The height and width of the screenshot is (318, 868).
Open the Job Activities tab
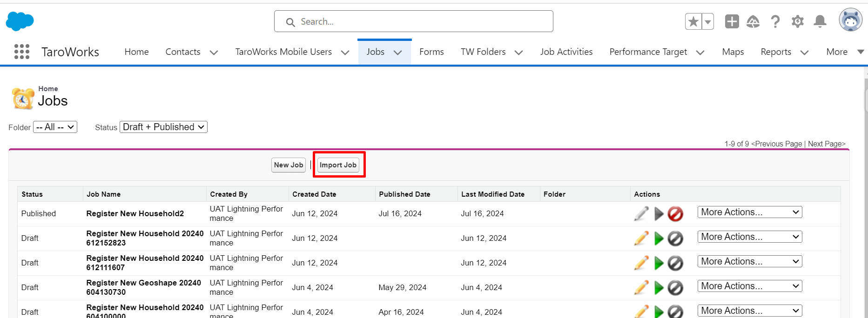point(566,52)
